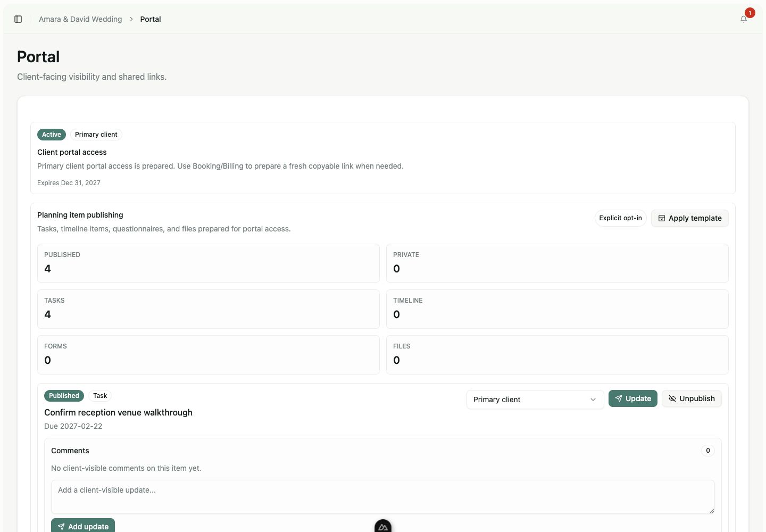The image size is (766, 532).
Task: Click the Apply template button
Action: click(690, 218)
